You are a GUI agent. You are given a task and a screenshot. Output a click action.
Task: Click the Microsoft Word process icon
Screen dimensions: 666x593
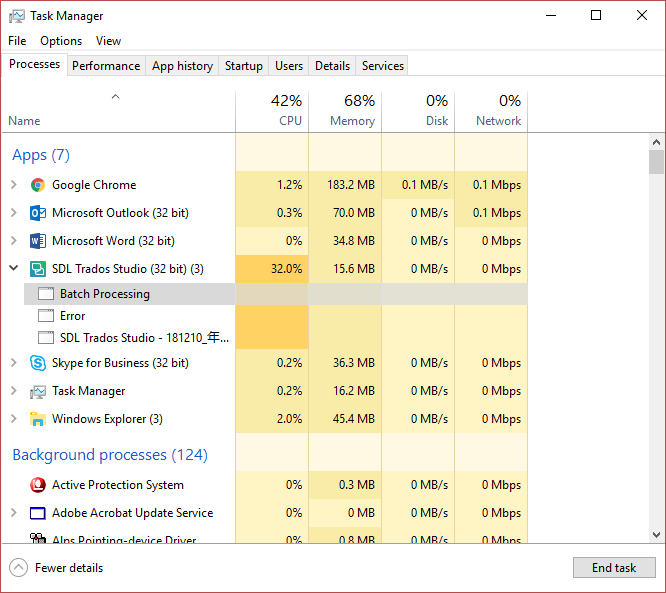click(38, 241)
